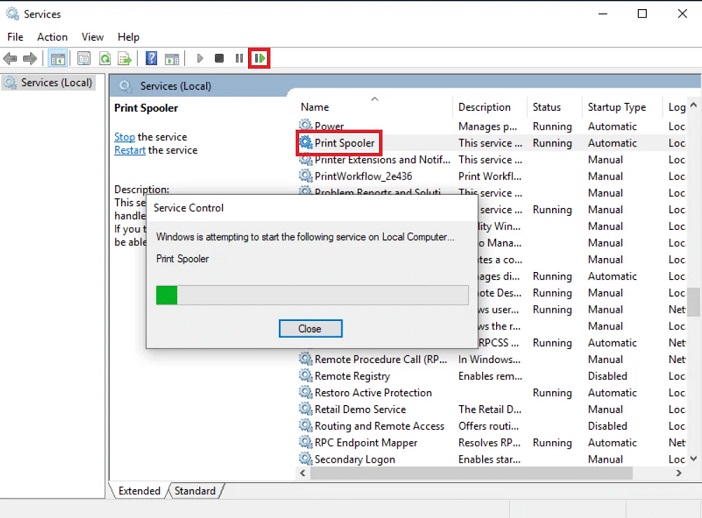The width and height of the screenshot is (702, 518).
Task: Click the Services title bar icon
Action: [x=12, y=14]
